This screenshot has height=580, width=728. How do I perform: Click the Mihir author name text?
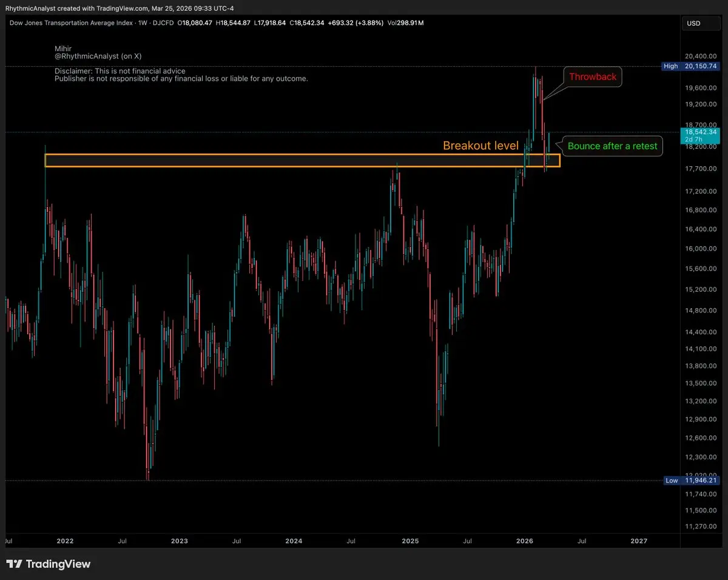[x=63, y=48]
